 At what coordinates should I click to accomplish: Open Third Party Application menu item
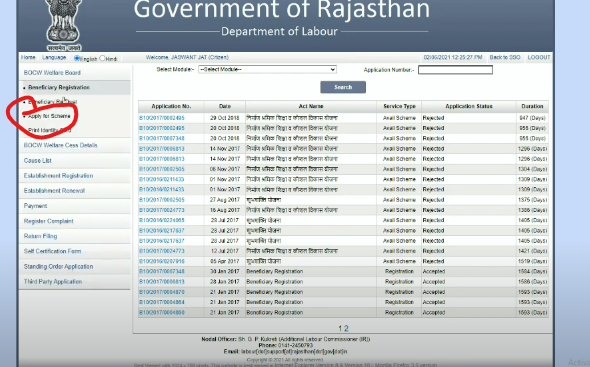pyautogui.click(x=53, y=282)
